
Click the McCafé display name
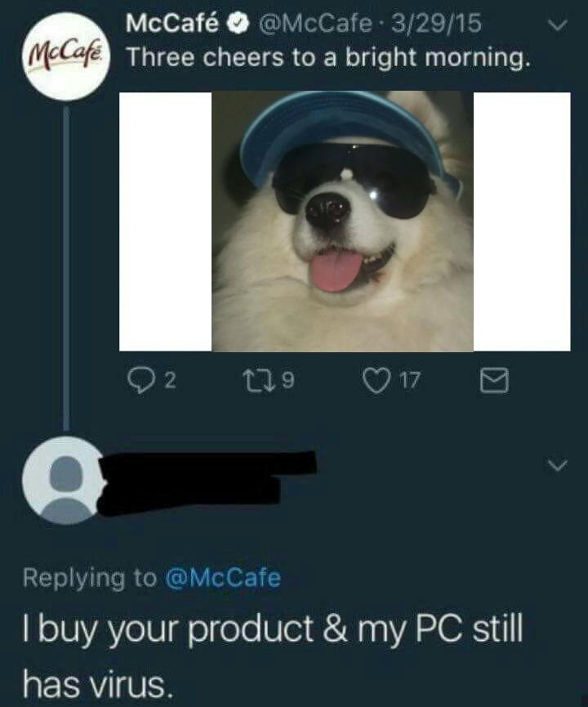click(x=172, y=24)
